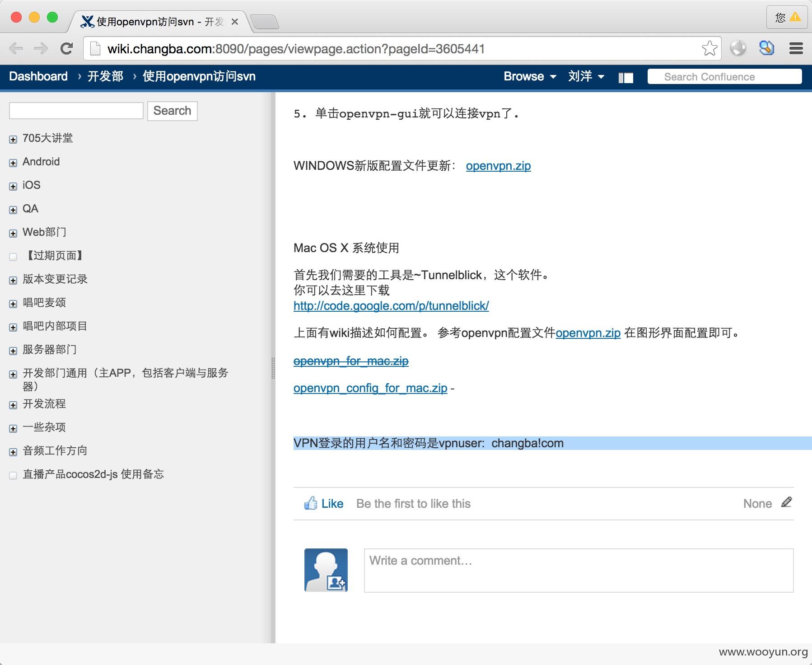This screenshot has height=665, width=812.
Task: Expand the Android tree node
Action: tap(13, 163)
